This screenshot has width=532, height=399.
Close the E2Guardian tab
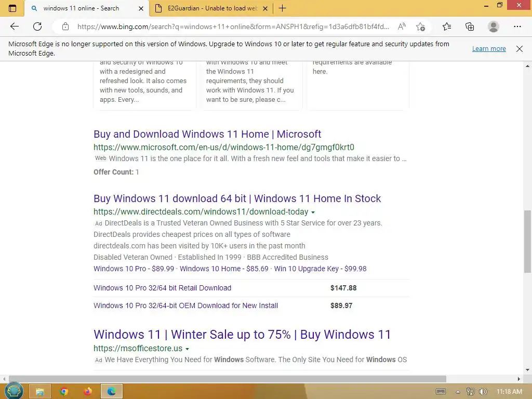(x=265, y=8)
